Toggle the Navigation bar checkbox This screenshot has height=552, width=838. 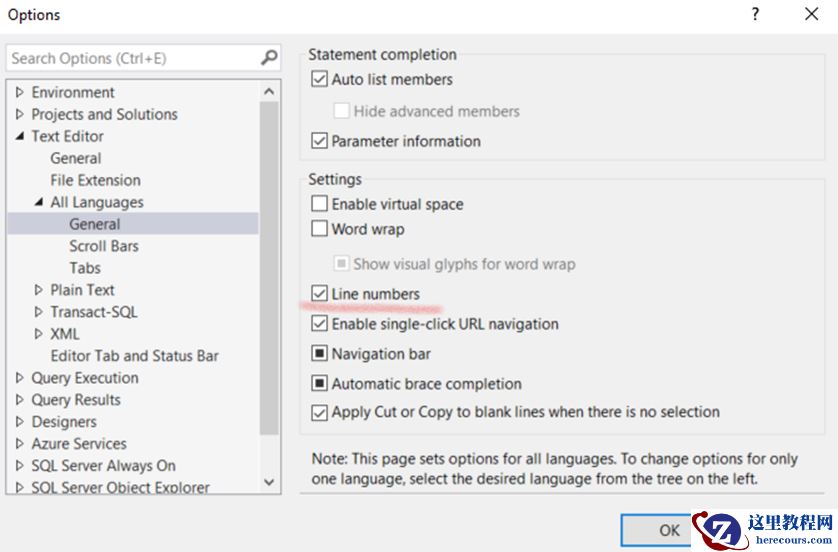320,354
